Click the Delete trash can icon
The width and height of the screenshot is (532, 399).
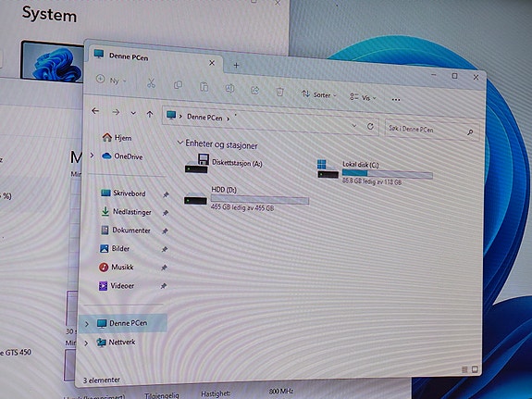pos(279,92)
